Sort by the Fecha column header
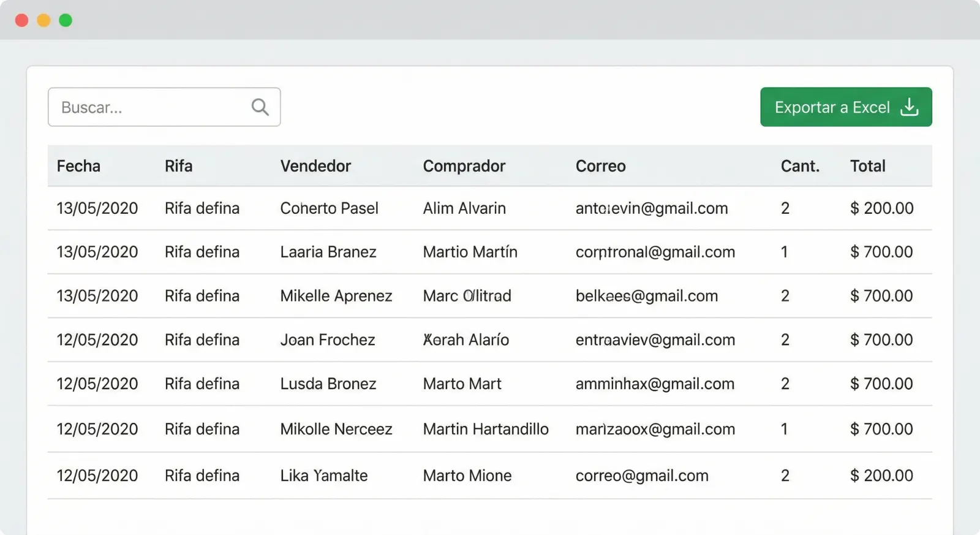The image size is (980, 535). click(x=78, y=166)
